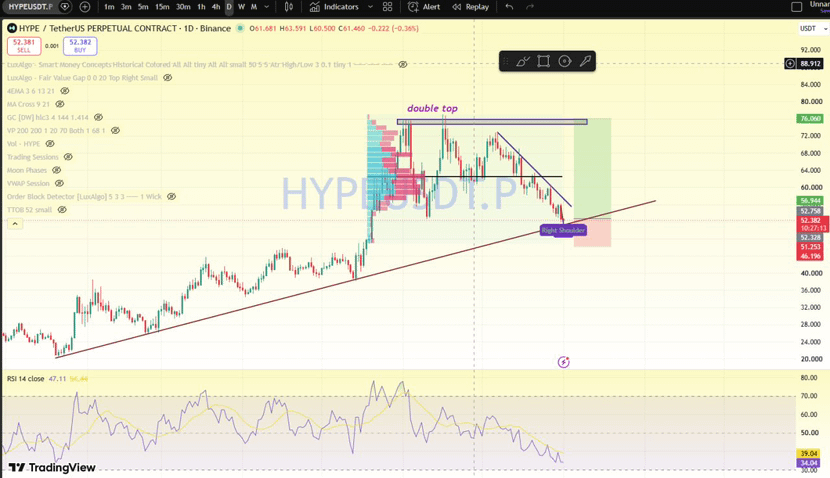This screenshot has height=478, width=830.
Task: Expand the favorite indicators dropdown arrow
Action: pyautogui.click(x=371, y=7)
